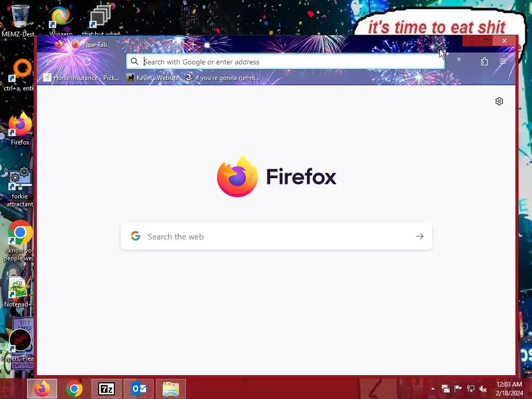Open the 'Papers, Plea' desktop shortcut
532x399 pixels.
[18, 345]
